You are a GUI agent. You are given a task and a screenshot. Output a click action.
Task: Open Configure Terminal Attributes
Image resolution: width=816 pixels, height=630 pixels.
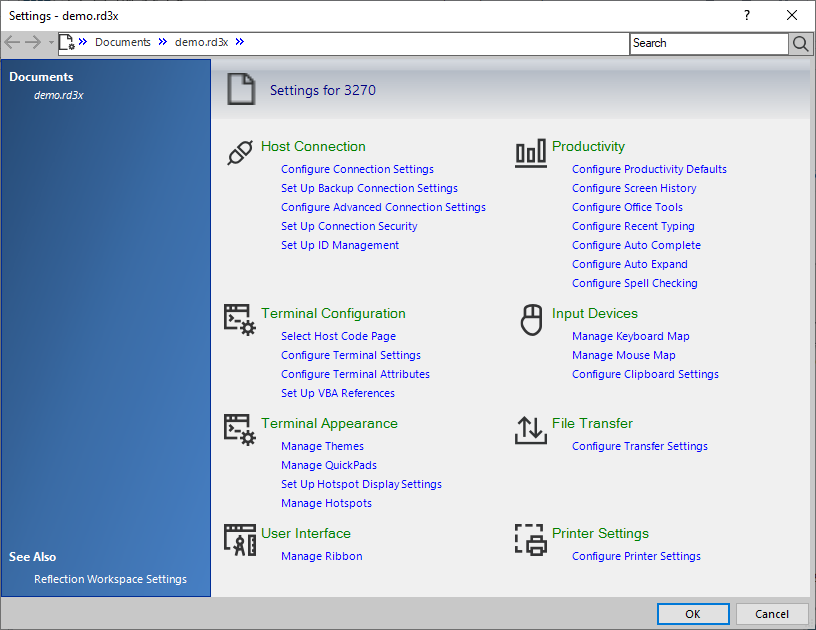(355, 374)
